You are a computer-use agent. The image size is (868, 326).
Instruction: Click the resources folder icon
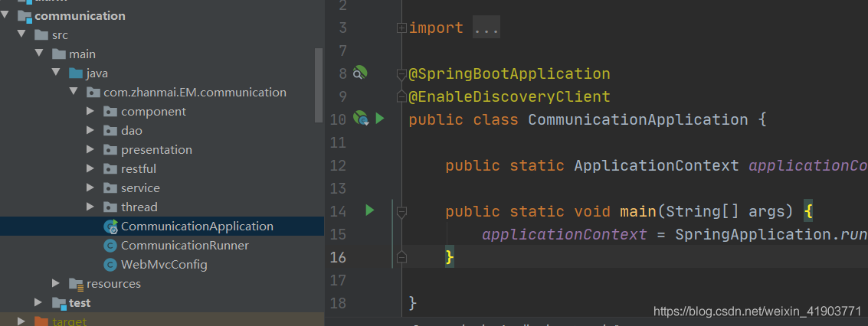point(77,284)
